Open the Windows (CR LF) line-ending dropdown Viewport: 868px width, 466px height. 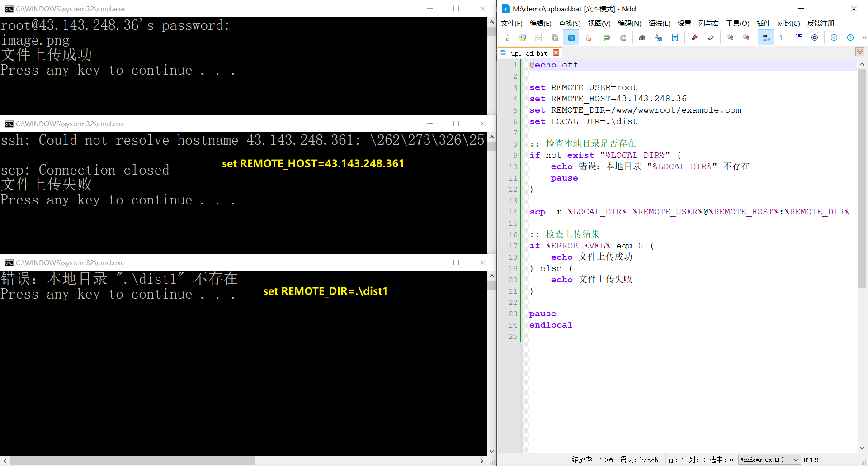[768, 460]
